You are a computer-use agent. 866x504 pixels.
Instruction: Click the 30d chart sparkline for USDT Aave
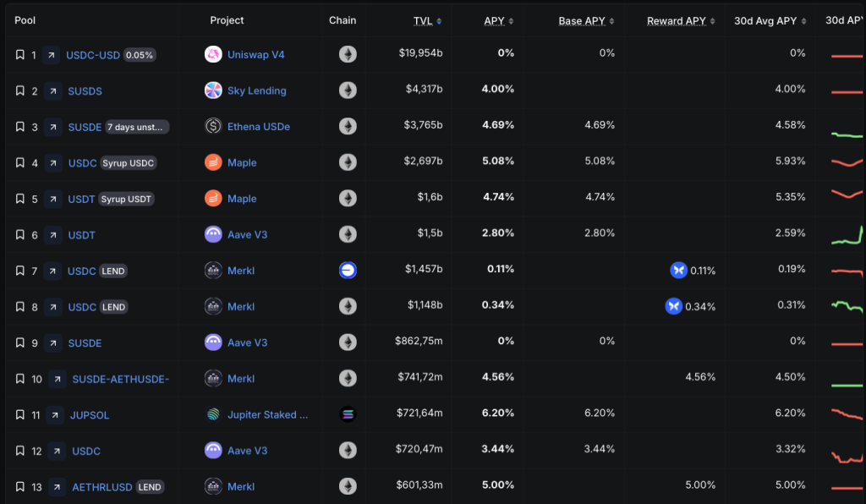(847, 234)
